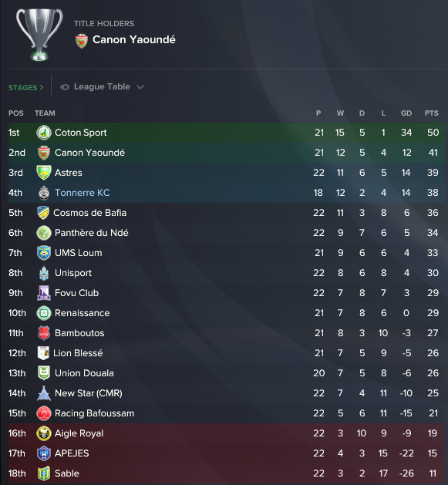This screenshot has height=485, width=448.
Task: Click the Coton Sport club badge
Action: point(44,133)
